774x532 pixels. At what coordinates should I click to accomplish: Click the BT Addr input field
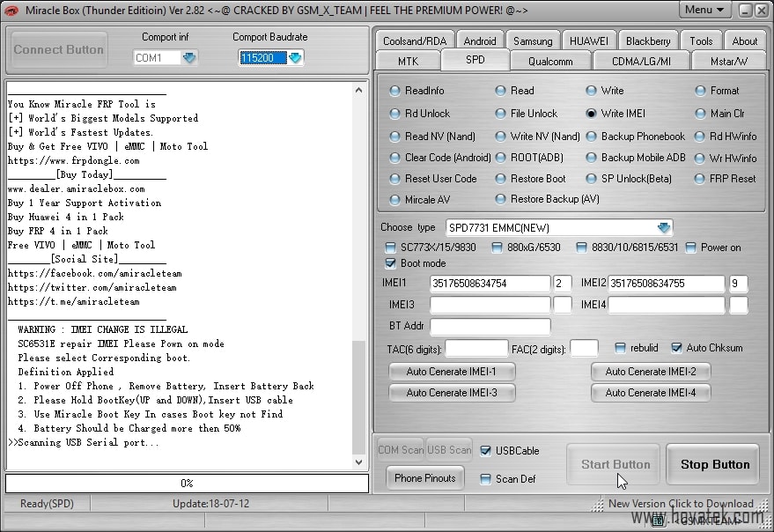490,327
